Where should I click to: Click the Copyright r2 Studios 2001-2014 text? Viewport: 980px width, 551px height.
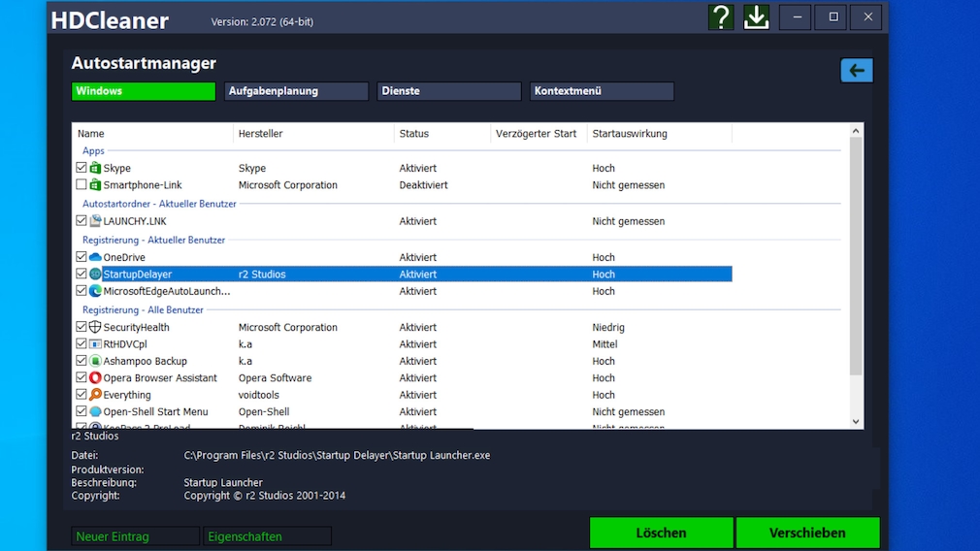pos(264,496)
